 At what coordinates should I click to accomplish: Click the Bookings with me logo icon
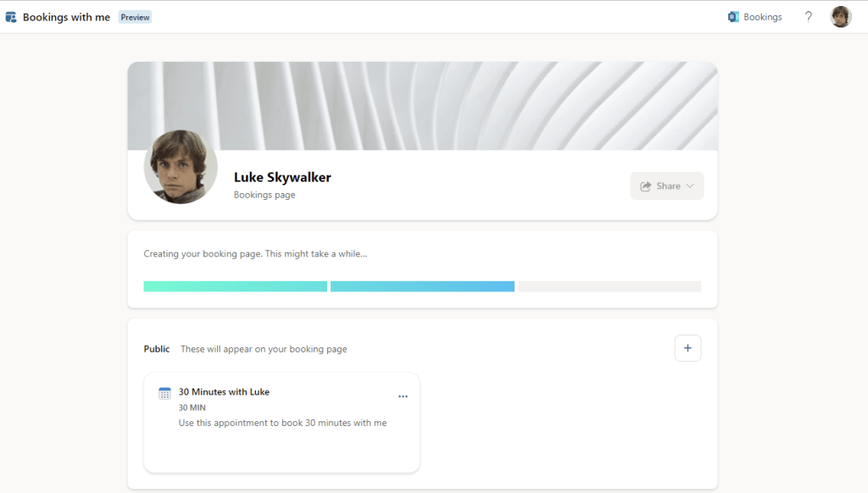[x=11, y=17]
